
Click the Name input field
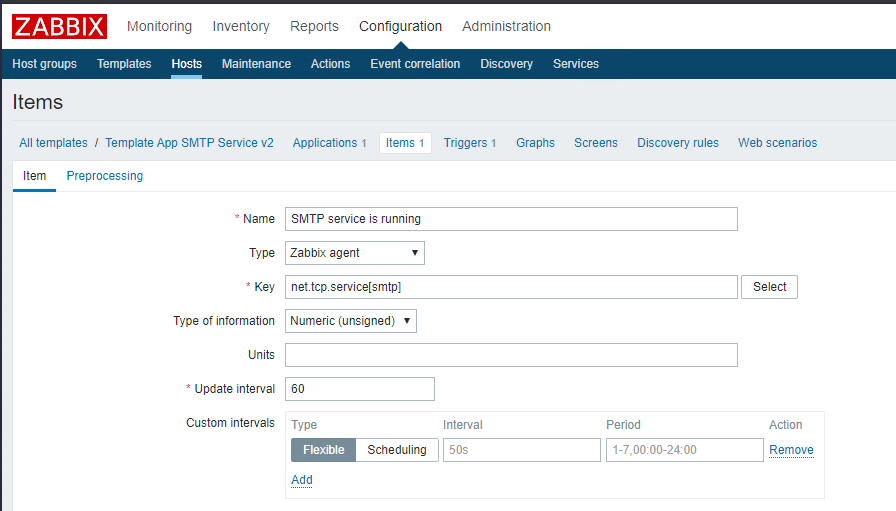point(511,219)
